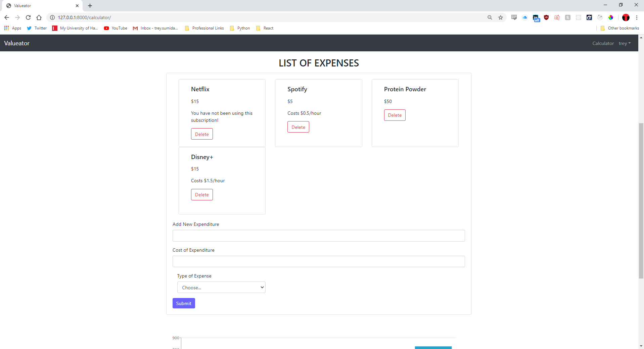Open the Chrome profile avatar

point(626,17)
